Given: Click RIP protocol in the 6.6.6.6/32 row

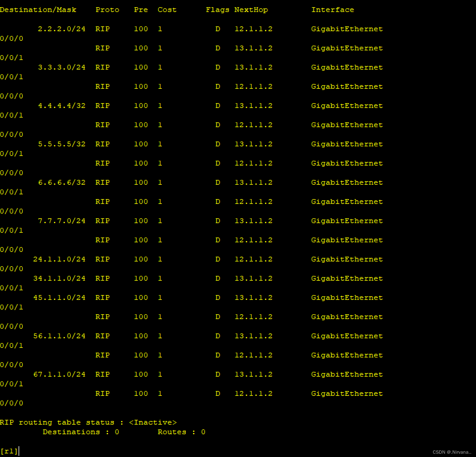Looking at the screenshot, I should point(103,183).
